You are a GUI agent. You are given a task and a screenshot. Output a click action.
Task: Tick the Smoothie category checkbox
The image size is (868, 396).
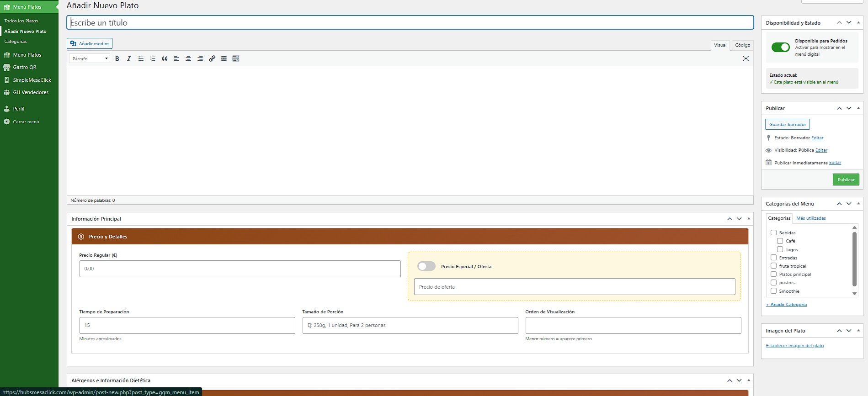tap(773, 291)
